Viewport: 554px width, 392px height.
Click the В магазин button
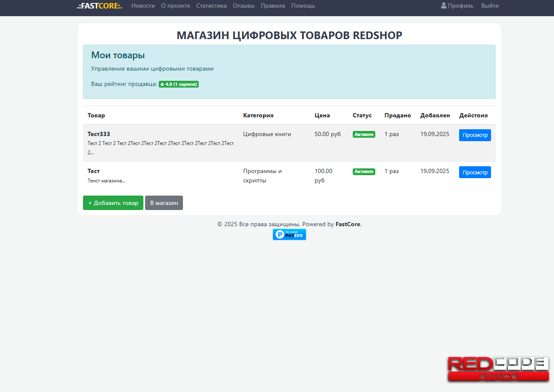pyautogui.click(x=164, y=203)
